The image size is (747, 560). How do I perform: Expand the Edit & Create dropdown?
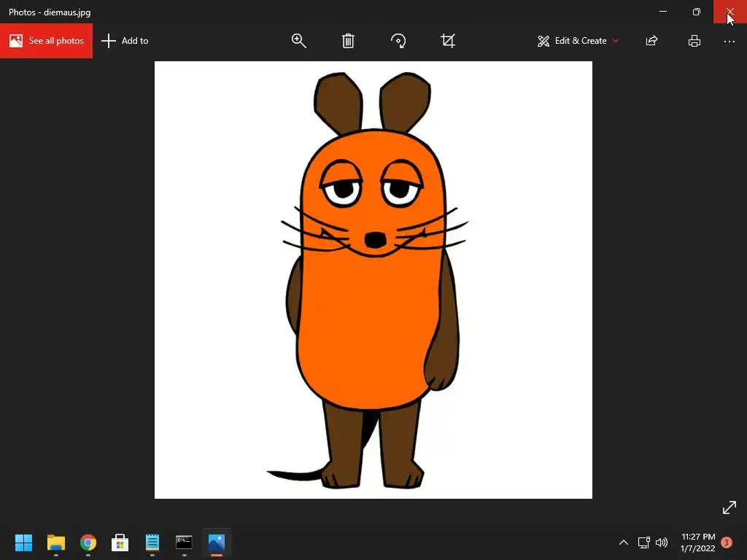click(578, 41)
